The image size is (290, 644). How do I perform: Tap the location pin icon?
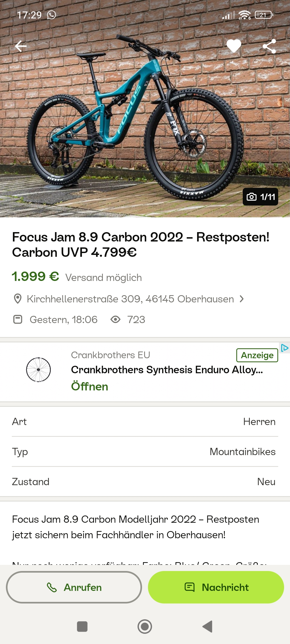[x=18, y=299]
